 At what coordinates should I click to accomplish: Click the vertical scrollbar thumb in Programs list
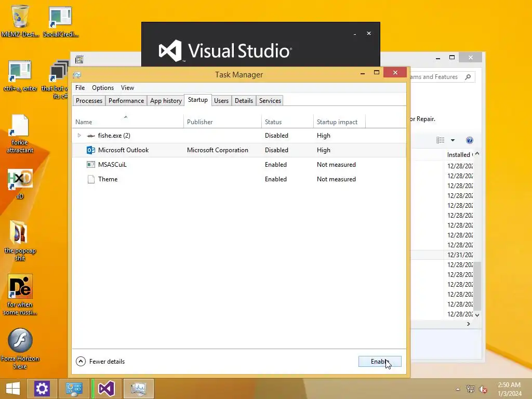coord(477,286)
